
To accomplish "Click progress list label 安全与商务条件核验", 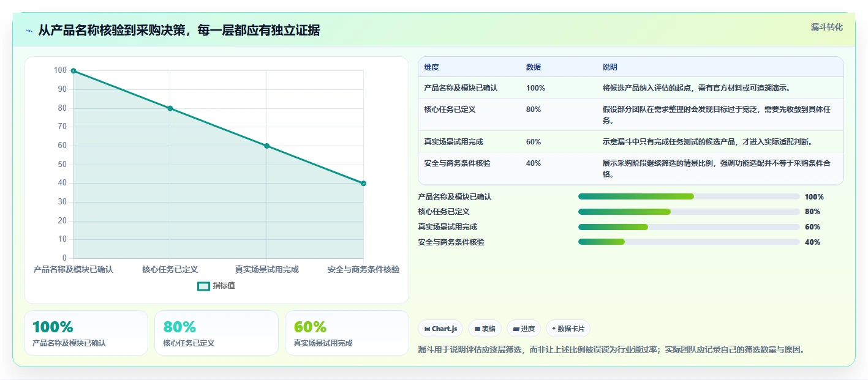I will tap(451, 242).
